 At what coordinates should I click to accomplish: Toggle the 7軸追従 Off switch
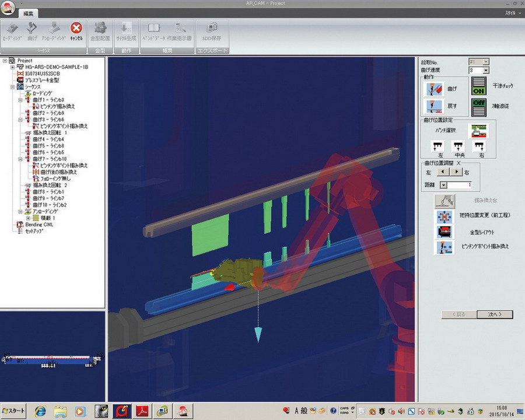pos(479,107)
